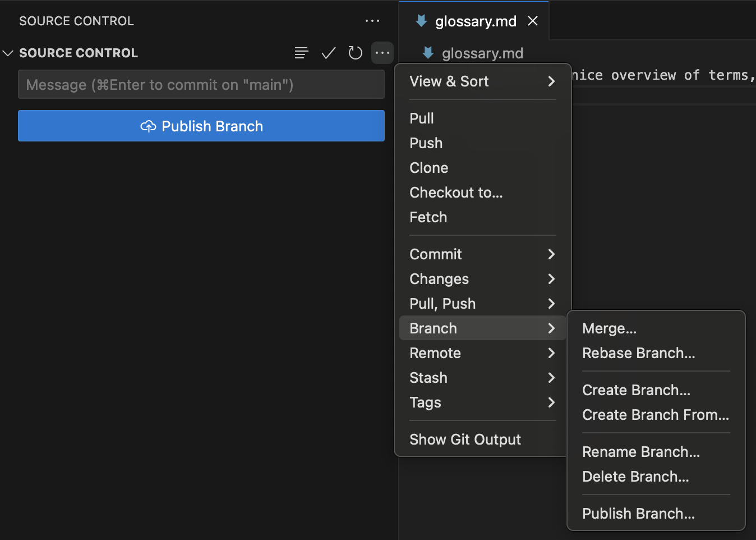The width and height of the screenshot is (756, 540).
Task: Choose Clone in the git menu
Action: click(482, 168)
